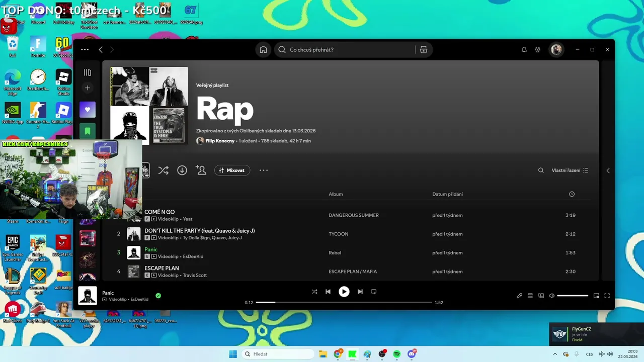Download the Rap playlist
This screenshot has height=362, width=644.
[x=182, y=170]
